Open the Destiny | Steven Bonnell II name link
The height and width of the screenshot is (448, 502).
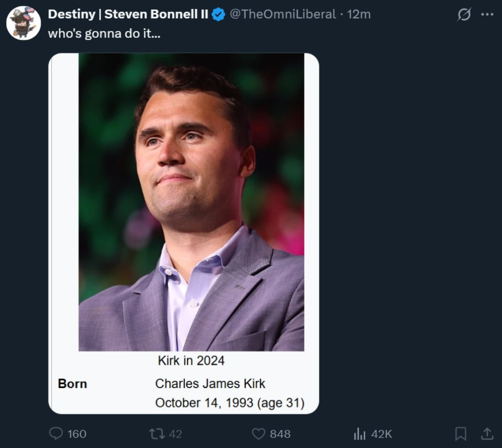click(x=128, y=14)
